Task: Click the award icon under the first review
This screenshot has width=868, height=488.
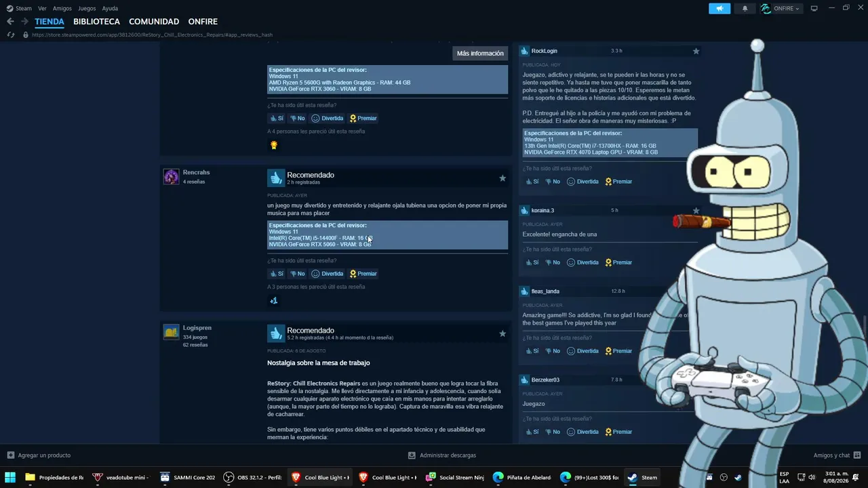Action: pyautogui.click(x=274, y=145)
